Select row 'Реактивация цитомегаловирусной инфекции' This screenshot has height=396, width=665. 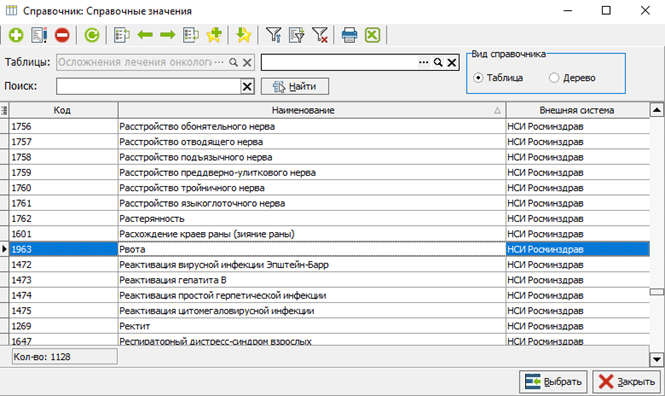tap(312, 310)
